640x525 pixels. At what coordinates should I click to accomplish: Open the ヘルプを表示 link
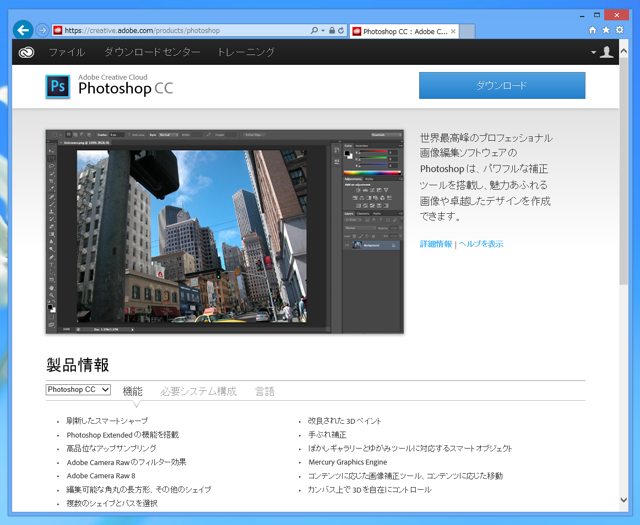(x=481, y=244)
